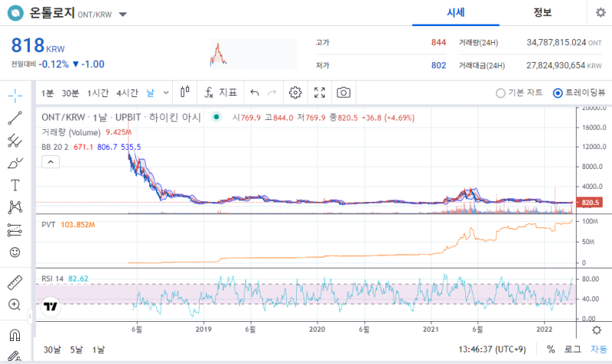This screenshot has height=364, width=612.
Task: Toggle percent scale mode
Action: point(551,349)
